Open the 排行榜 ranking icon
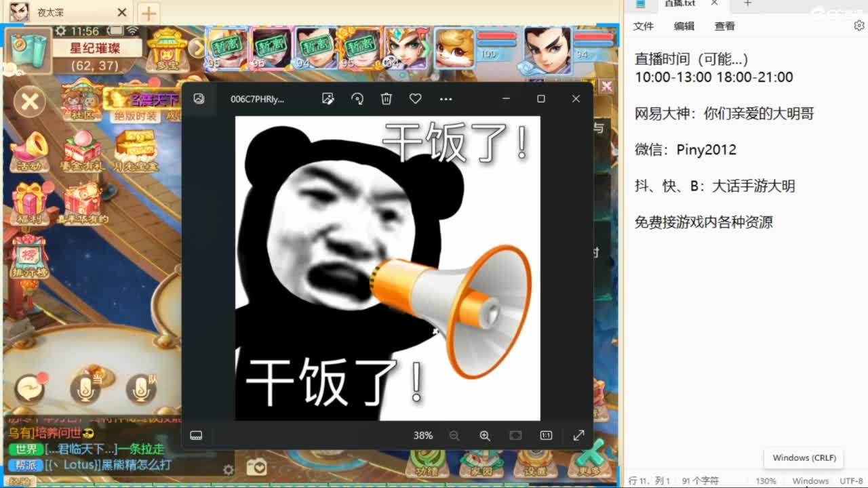The width and height of the screenshot is (868, 488). point(28,258)
